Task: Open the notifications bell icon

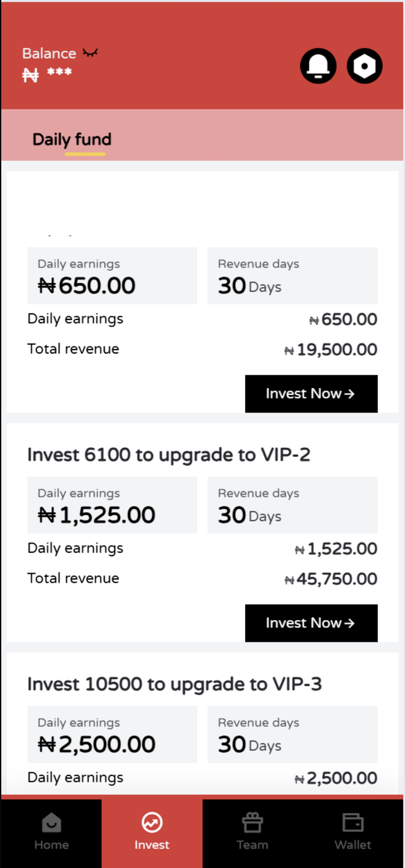Action: [x=318, y=66]
